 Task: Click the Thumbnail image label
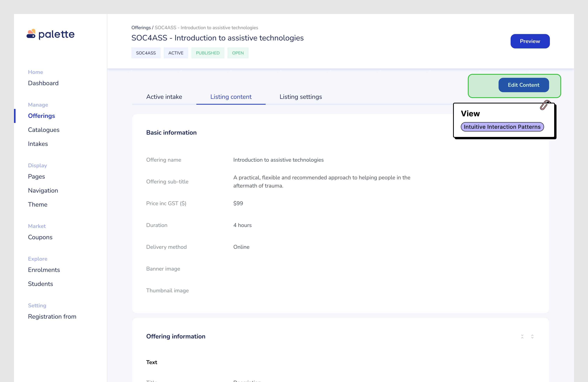point(167,290)
